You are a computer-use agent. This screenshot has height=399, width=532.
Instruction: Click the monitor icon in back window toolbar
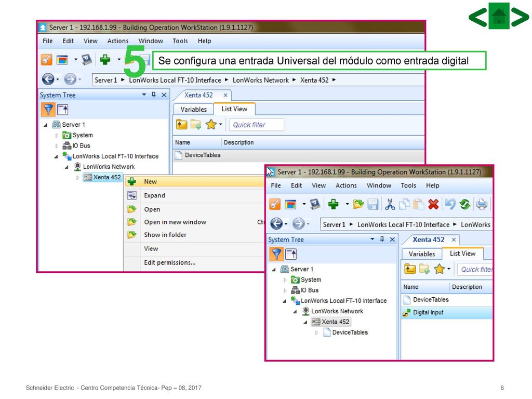pos(87,60)
